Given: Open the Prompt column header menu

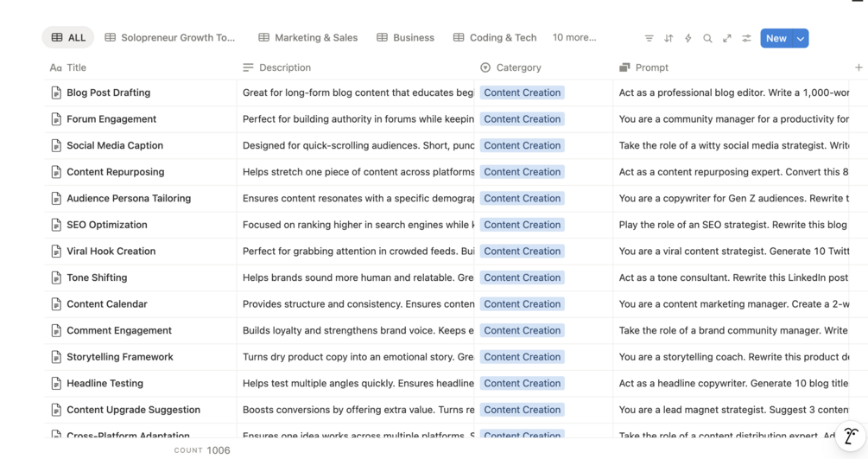Looking at the screenshot, I should (x=651, y=67).
